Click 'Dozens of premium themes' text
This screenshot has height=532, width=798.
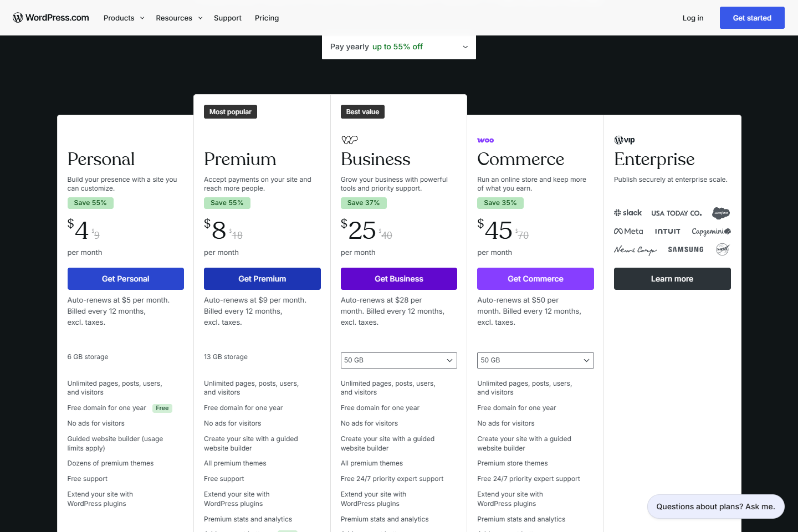click(x=111, y=463)
